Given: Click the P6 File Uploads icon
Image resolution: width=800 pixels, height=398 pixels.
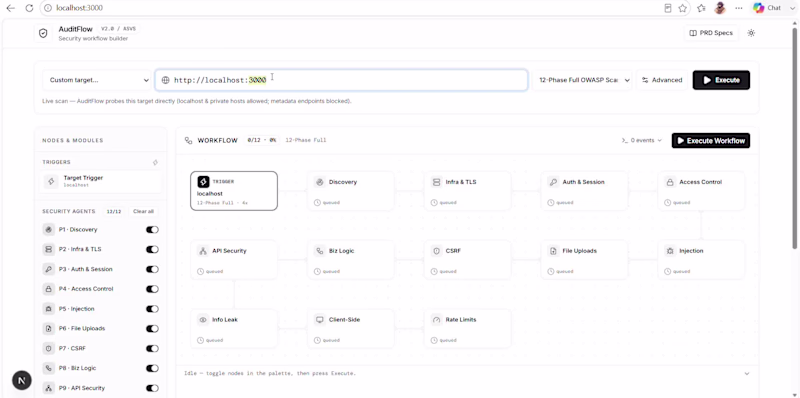Looking at the screenshot, I should click(48, 329).
